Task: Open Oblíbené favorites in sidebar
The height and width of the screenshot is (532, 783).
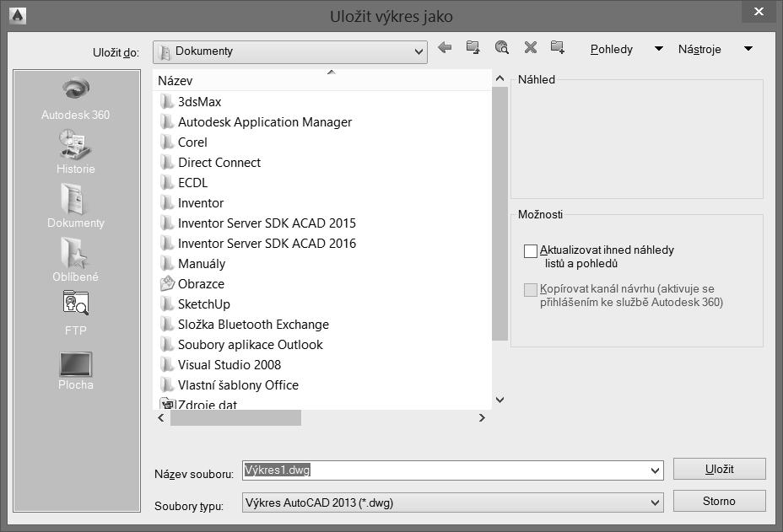Action: point(75,260)
